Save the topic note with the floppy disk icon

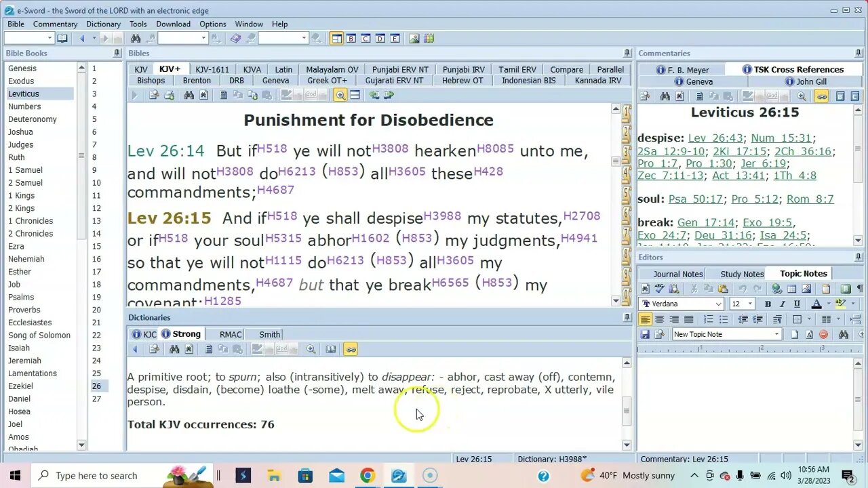[x=645, y=334]
